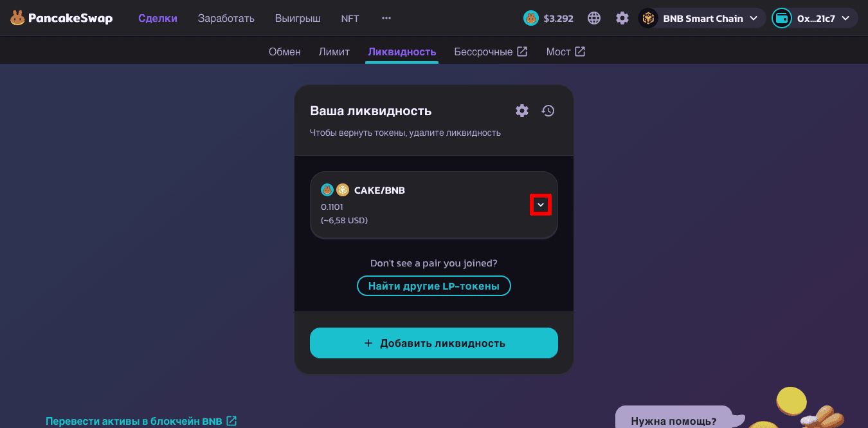The image size is (868, 428).
Task: Click the PancakeSwap bunny logo
Action: (x=17, y=18)
